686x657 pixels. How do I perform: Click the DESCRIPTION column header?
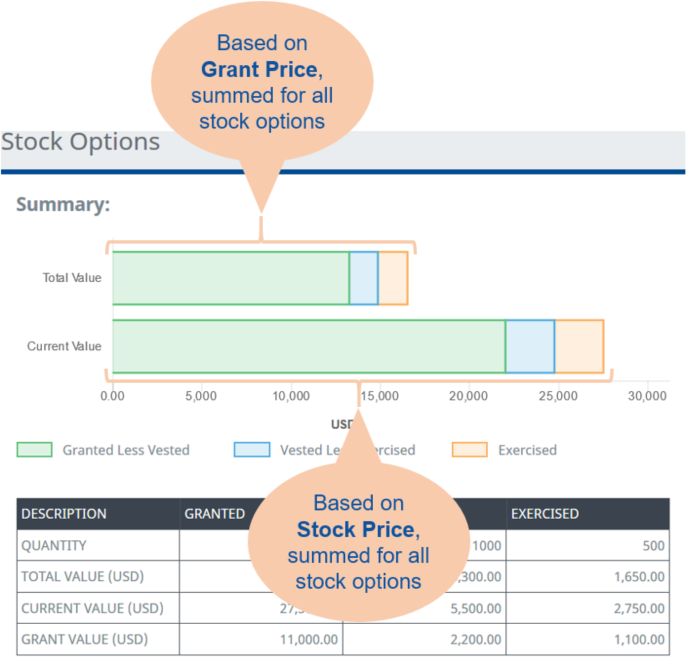[x=64, y=514]
